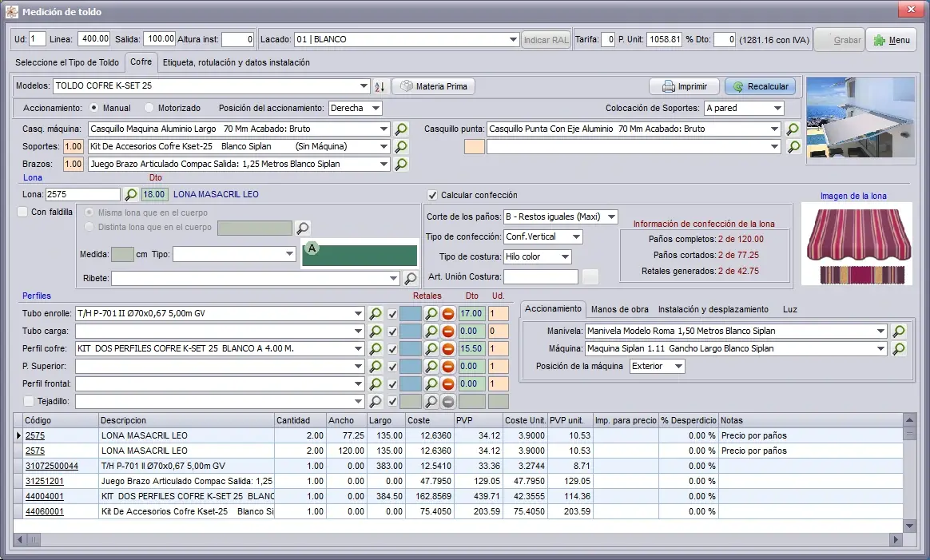This screenshot has width=930, height=560.
Task: Uncheck Calcular confección checkbox
Action: coord(432,195)
